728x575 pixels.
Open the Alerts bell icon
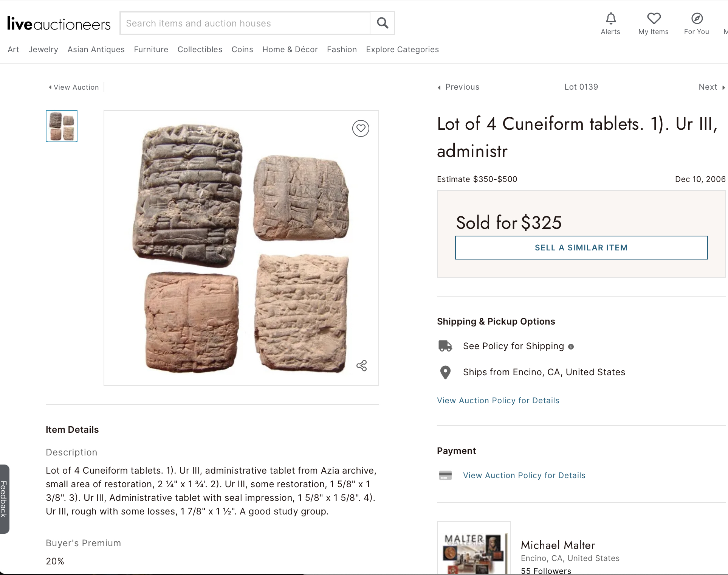pyautogui.click(x=610, y=19)
